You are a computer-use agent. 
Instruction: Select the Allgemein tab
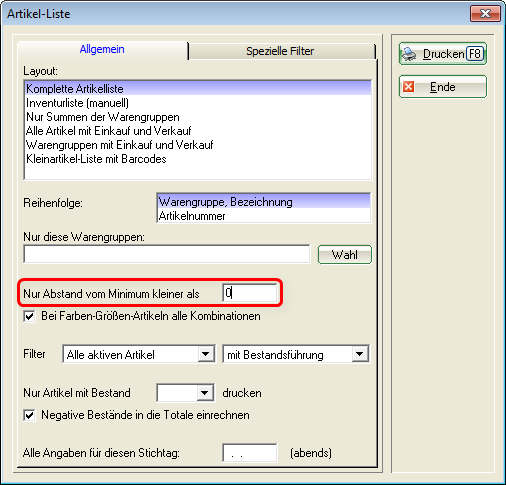pyautogui.click(x=102, y=50)
